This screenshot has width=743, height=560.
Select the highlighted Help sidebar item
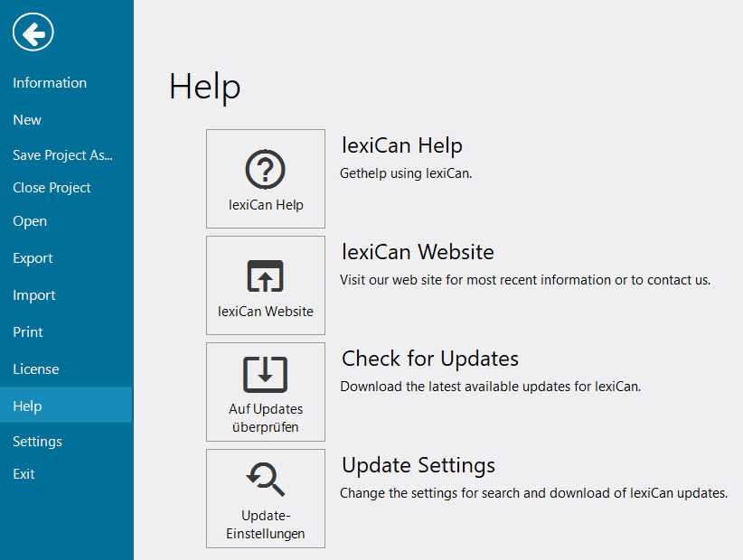(27, 406)
